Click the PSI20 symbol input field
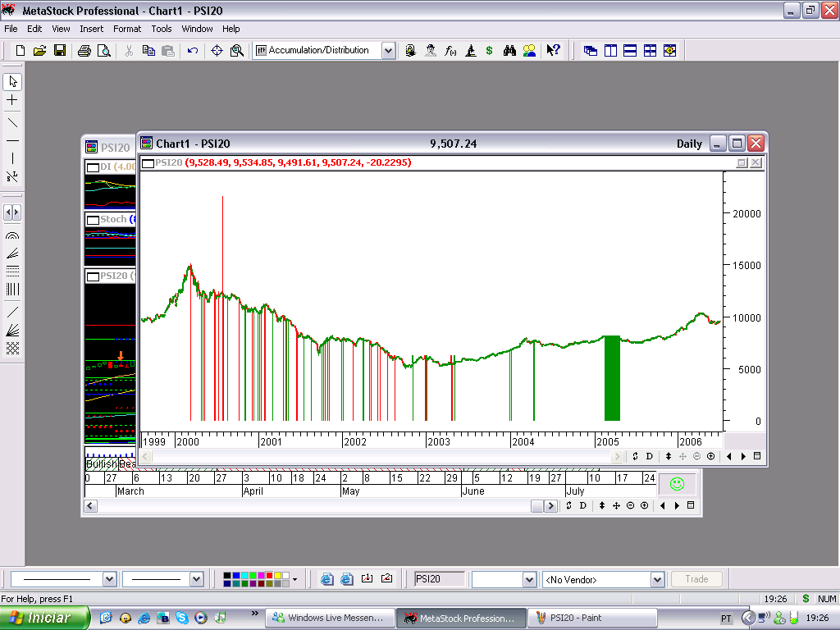The height and width of the screenshot is (630, 840). [x=439, y=579]
